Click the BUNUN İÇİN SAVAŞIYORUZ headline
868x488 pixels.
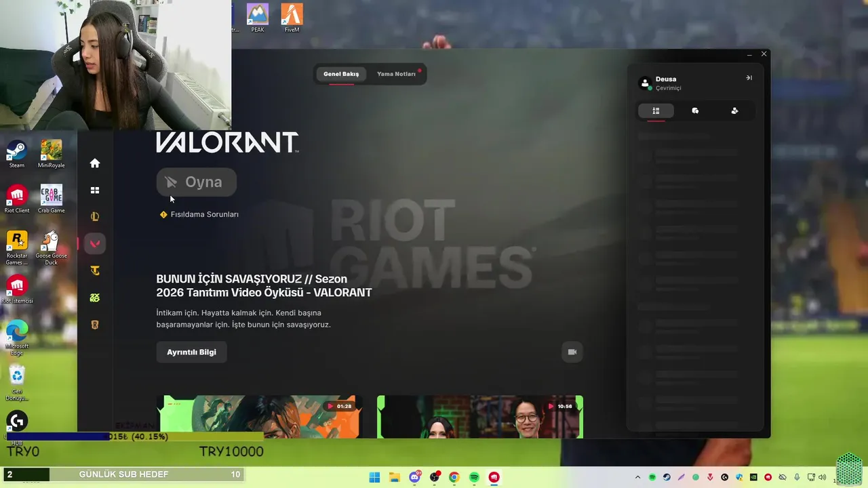[x=264, y=285]
